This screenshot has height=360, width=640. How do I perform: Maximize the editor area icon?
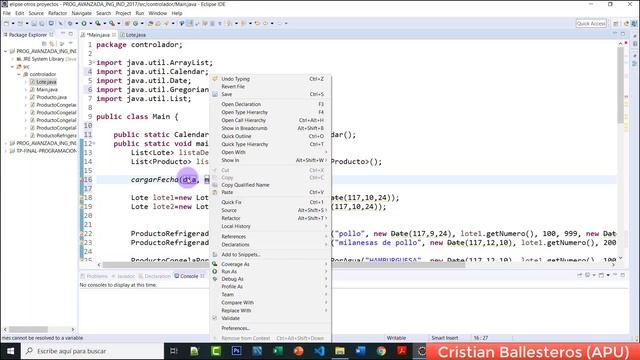(623, 34)
